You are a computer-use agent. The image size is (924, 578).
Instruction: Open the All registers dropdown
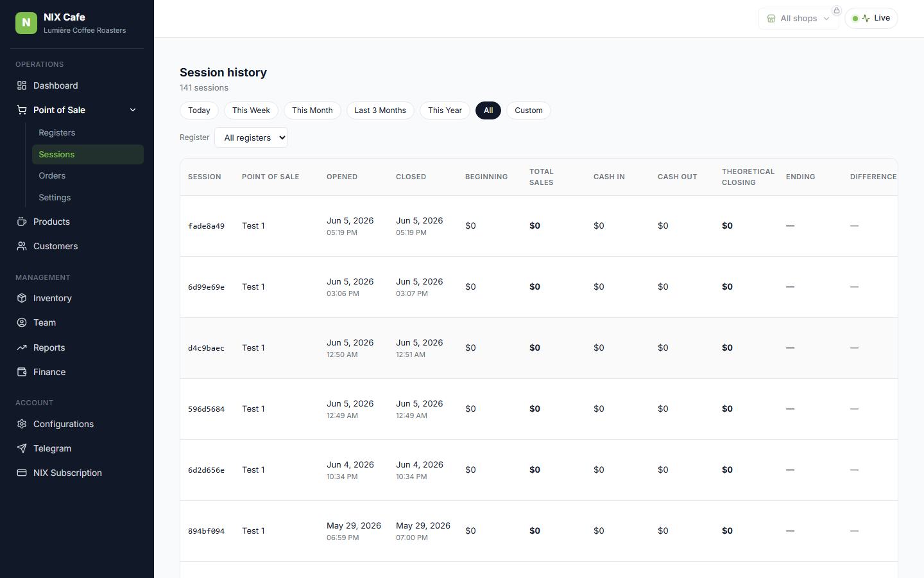click(252, 137)
